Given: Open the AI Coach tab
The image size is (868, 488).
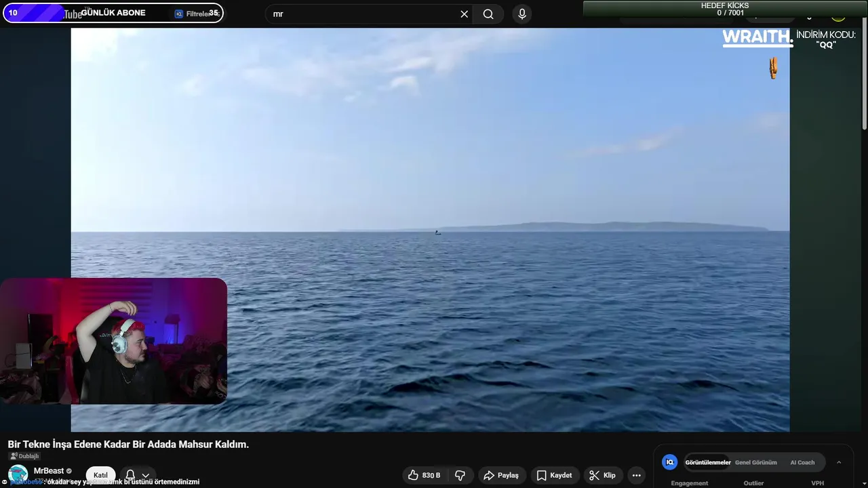Looking at the screenshot, I should (802, 462).
